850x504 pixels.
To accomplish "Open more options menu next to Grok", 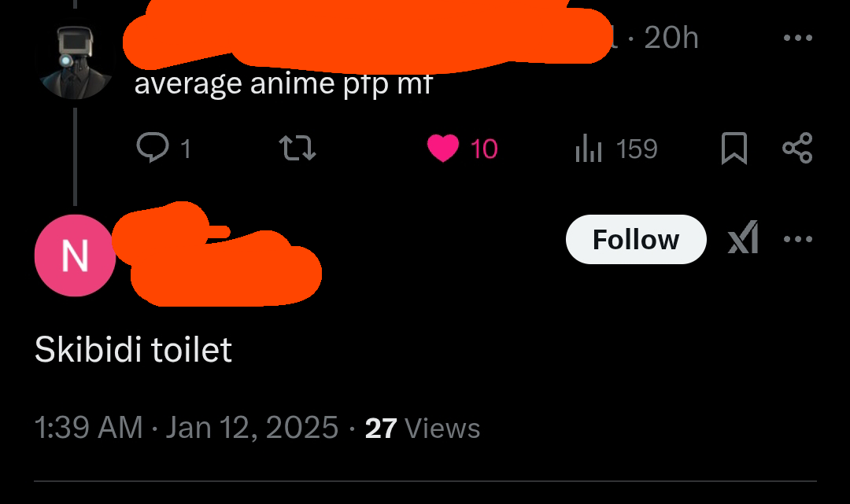I will point(798,239).
